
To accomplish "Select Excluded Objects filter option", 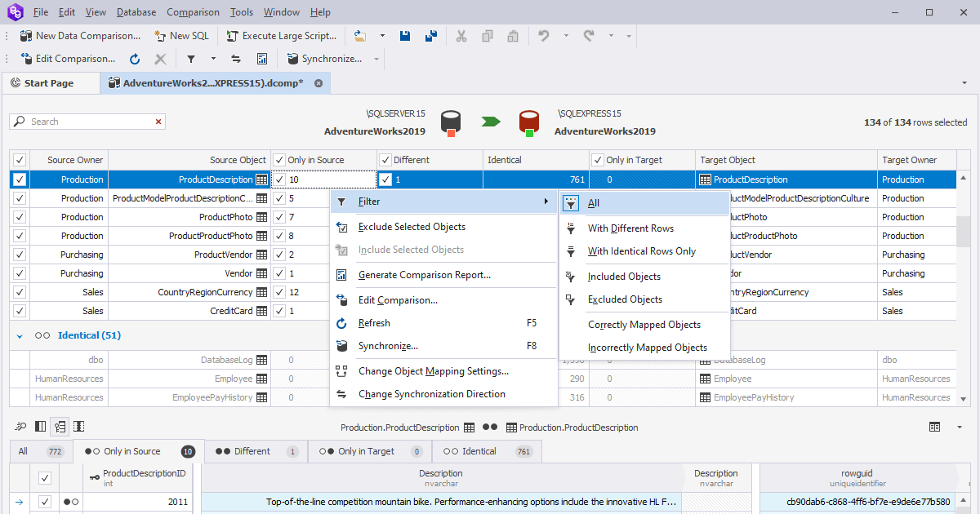I will pyautogui.click(x=644, y=299).
